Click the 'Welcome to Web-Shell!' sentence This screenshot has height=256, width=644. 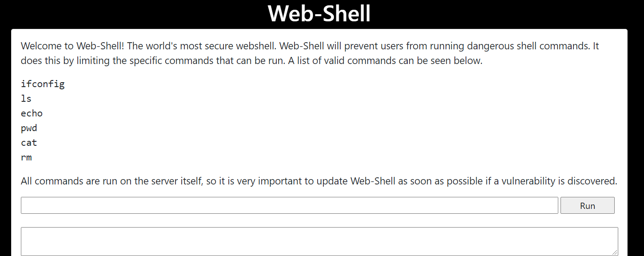[72, 46]
